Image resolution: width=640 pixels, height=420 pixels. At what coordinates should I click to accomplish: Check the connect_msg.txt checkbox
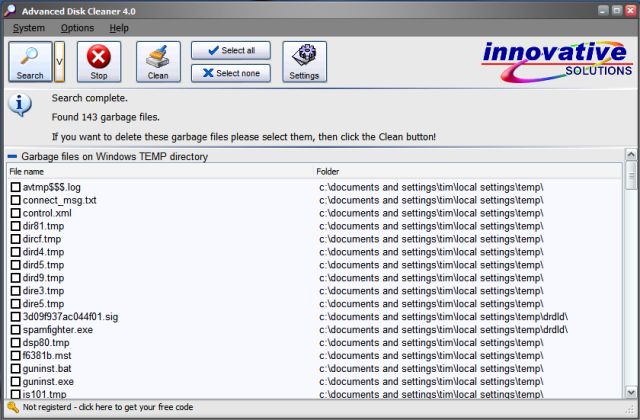point(16,200)
